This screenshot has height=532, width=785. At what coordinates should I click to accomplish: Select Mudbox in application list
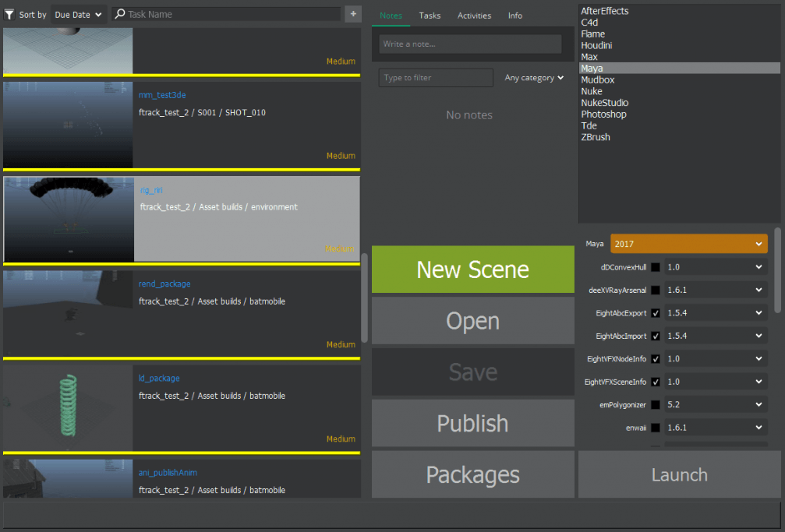coord(679,80)
